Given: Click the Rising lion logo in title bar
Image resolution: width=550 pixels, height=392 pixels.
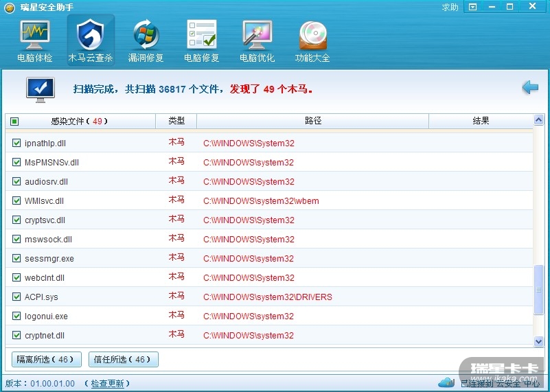Looking at the screenshot, I should pyautogui.click(x=10, y=8).
